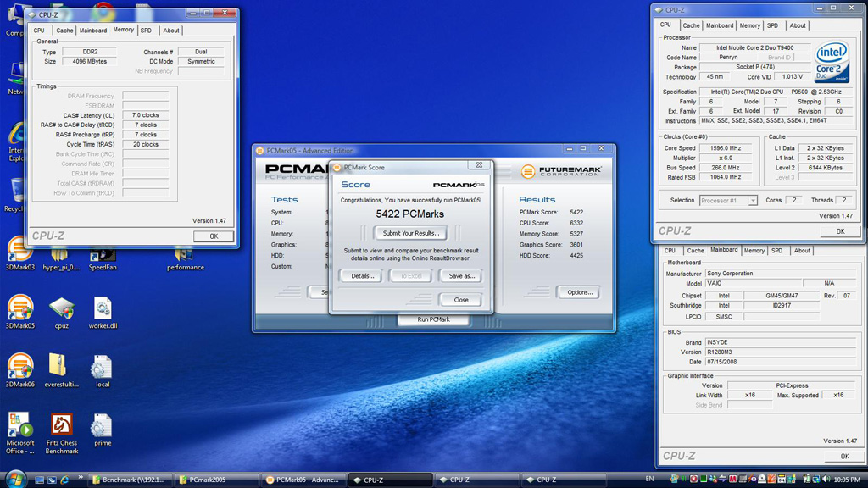This screenshot has height=488, width=868.
Task: Click the Details... button in score dialog
Action: click(x=362, y=275)
